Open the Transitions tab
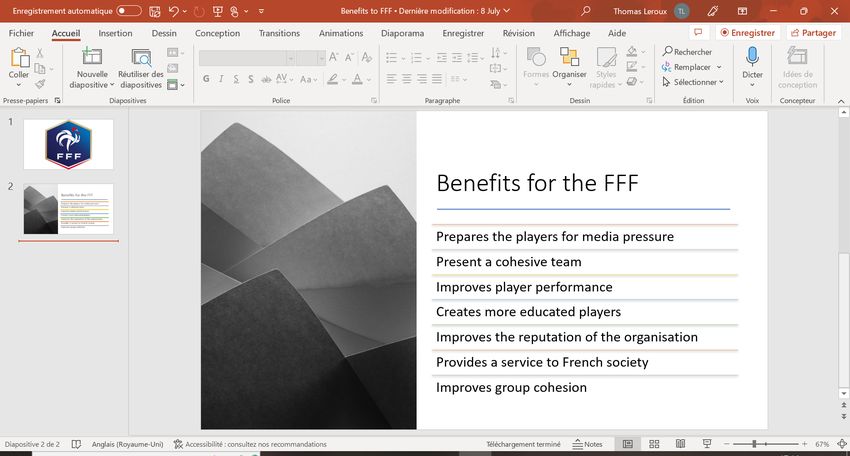 click(279, 33)
